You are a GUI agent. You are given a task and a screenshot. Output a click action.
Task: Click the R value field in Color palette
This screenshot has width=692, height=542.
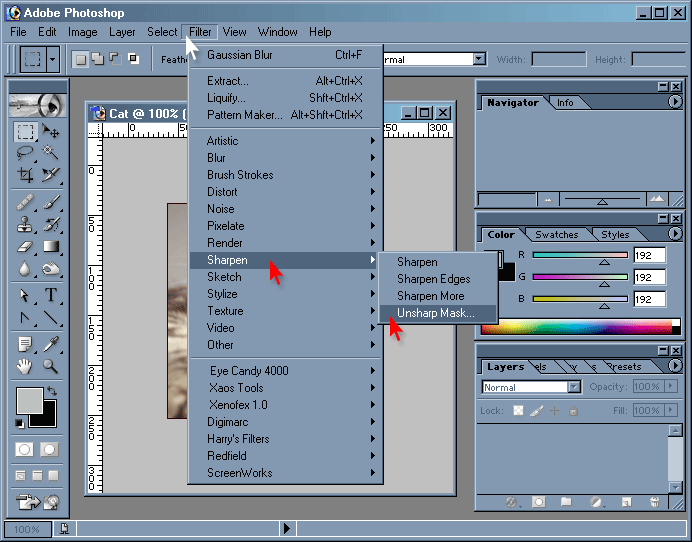[x=650, y=255]
